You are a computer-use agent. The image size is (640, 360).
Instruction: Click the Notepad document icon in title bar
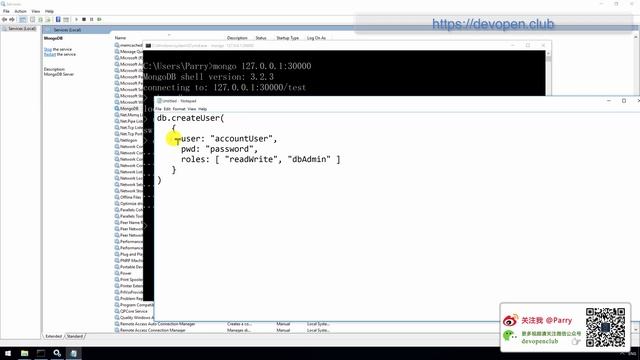pyautogui.click(x=159, y=101)
